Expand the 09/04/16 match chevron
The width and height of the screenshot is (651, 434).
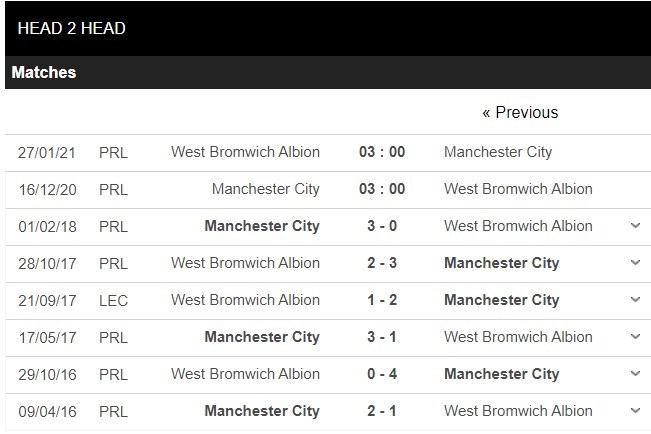pos(635,411)
